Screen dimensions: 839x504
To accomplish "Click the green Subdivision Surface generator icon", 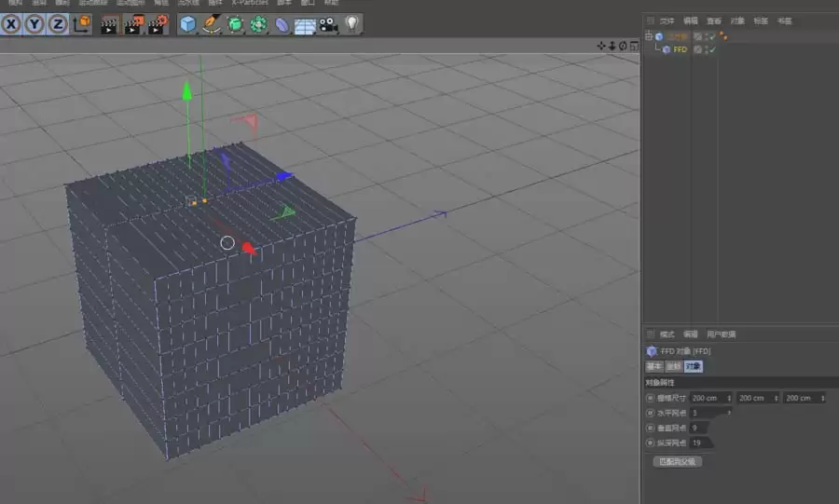I will [x=235, y=24].
